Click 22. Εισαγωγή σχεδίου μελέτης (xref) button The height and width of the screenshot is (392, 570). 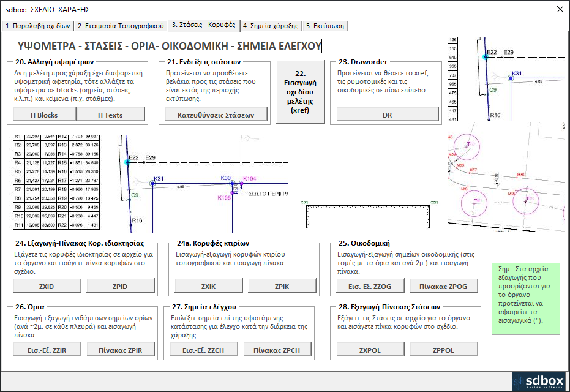[x=300, y=92]
